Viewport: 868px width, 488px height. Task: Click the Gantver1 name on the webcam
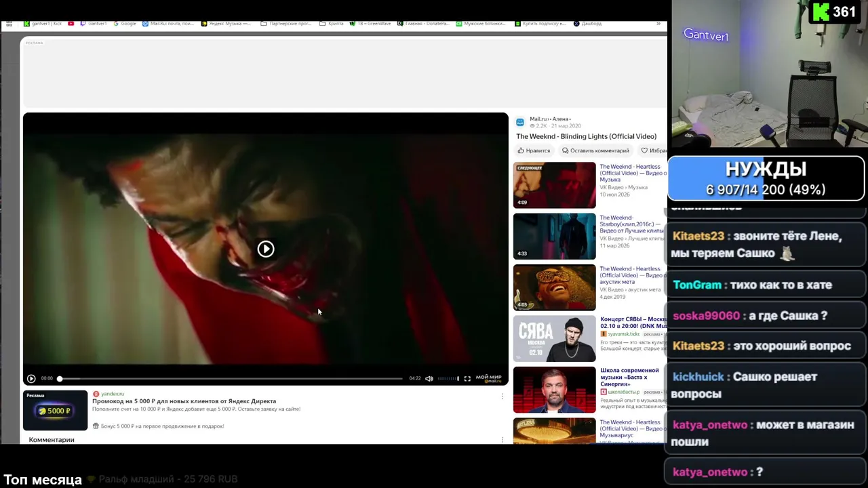coord(706,35)
